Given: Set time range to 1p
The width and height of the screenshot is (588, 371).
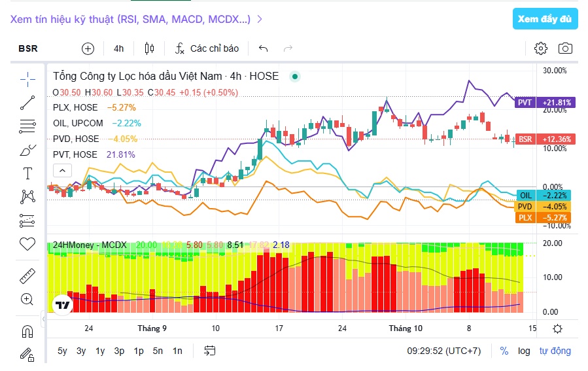Looking at the screenshot, I should point(139,351).
